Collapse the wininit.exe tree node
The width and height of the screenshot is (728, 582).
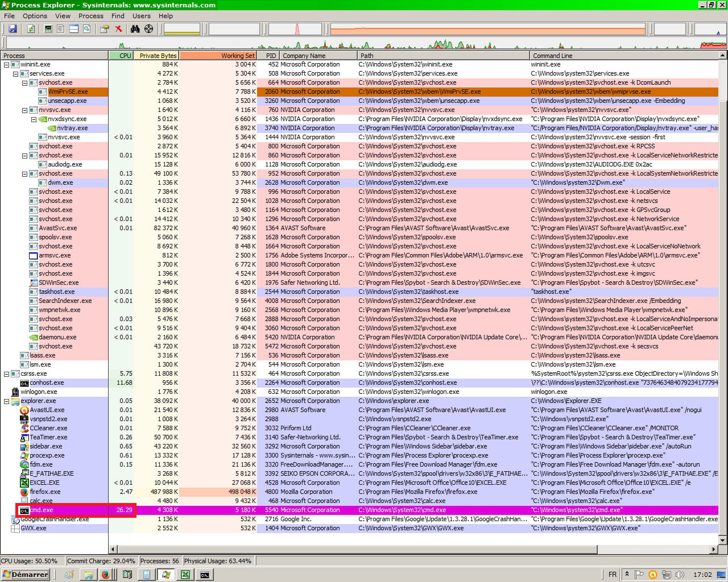pos(7,65)
